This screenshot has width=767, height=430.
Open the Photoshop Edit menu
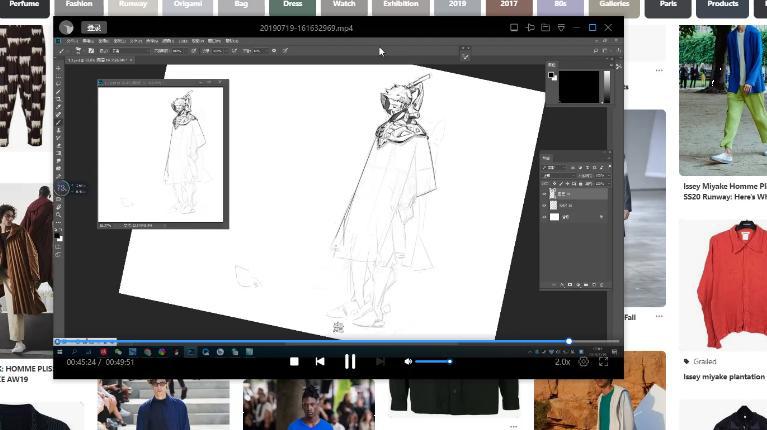coord(88,41)
